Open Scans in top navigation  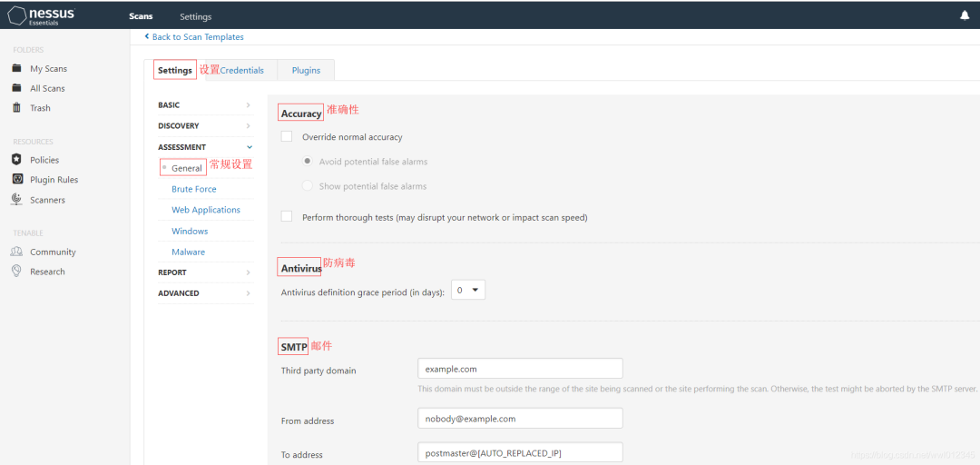coord(141,16)
